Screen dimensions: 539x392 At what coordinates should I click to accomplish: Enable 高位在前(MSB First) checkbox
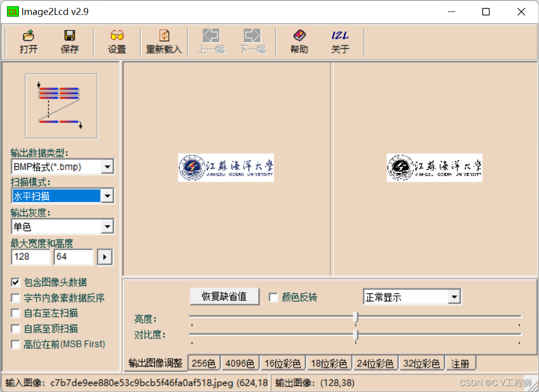coord(15,344)
